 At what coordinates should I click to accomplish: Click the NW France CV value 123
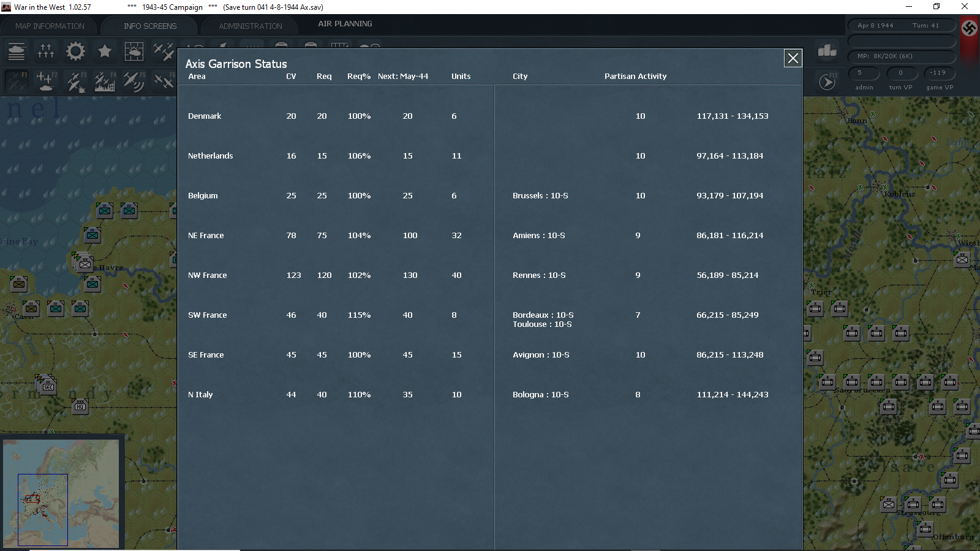[x=294, y=275]
